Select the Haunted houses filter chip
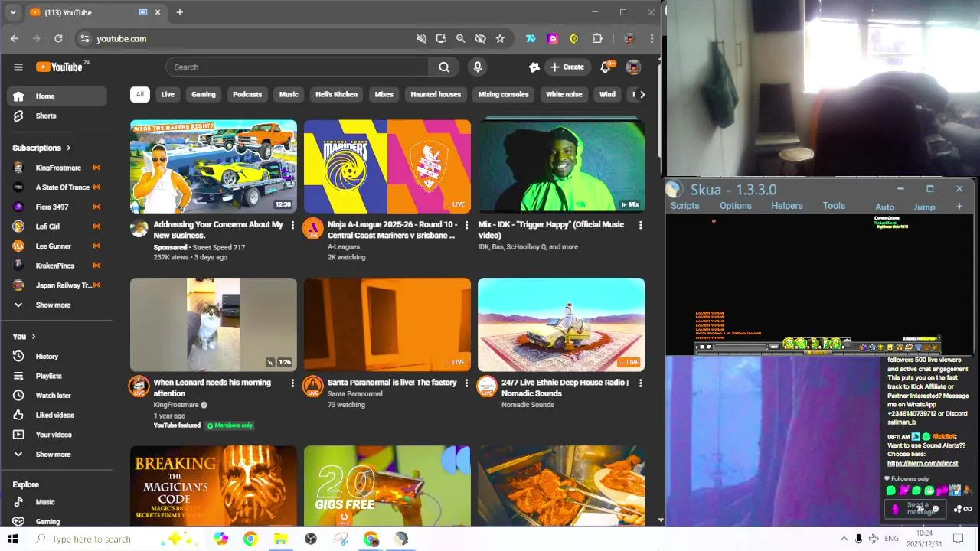 tap(436, 94)
